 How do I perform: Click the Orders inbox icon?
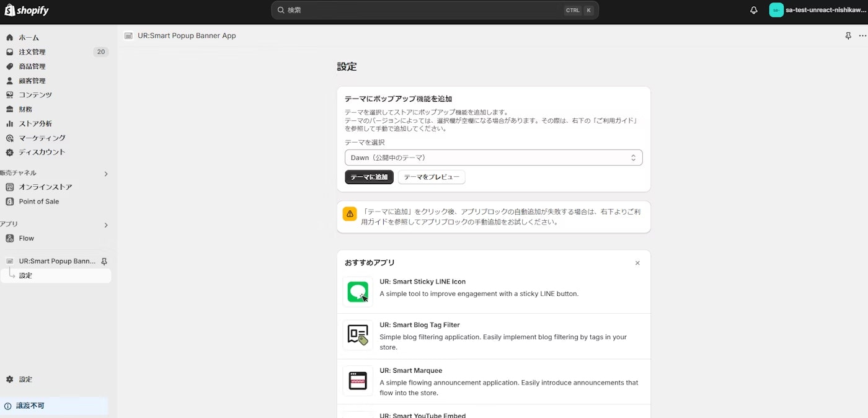[9, 52]
